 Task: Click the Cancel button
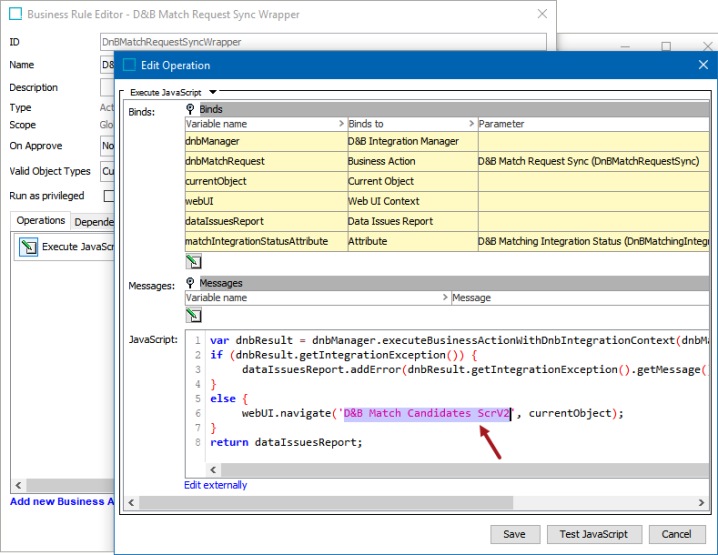[x=676, y=534]
